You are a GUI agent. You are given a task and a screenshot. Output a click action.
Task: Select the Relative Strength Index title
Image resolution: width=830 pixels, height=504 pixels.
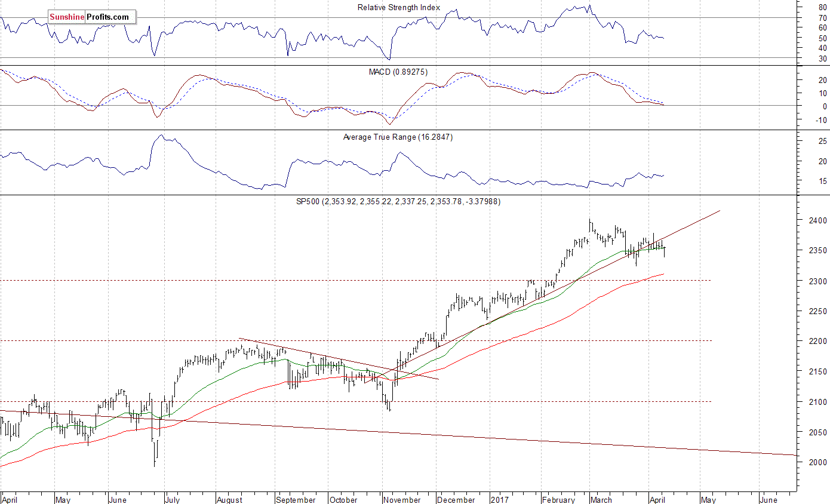(399, 7)
